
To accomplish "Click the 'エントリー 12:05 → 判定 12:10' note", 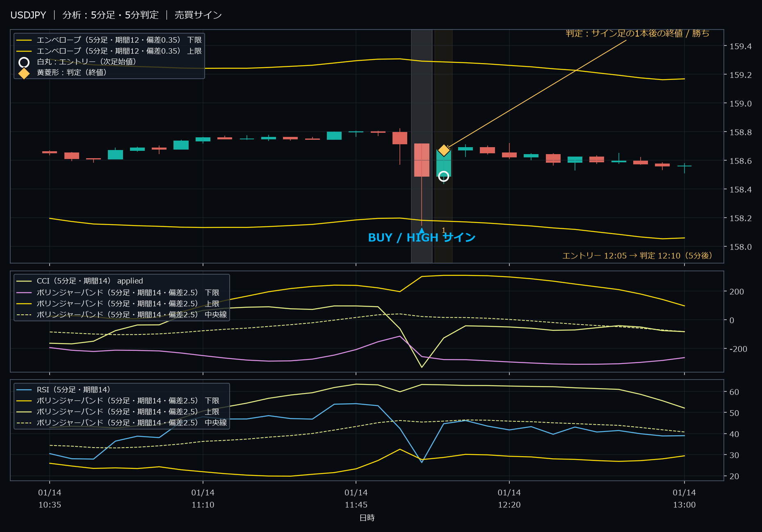I will [637, 256].
